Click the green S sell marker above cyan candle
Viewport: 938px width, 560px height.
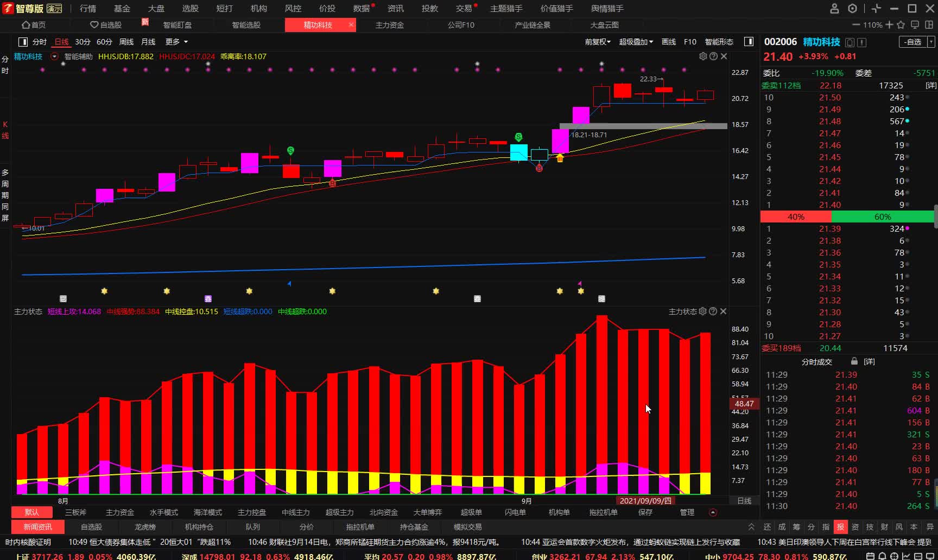(x=518, y=137)
